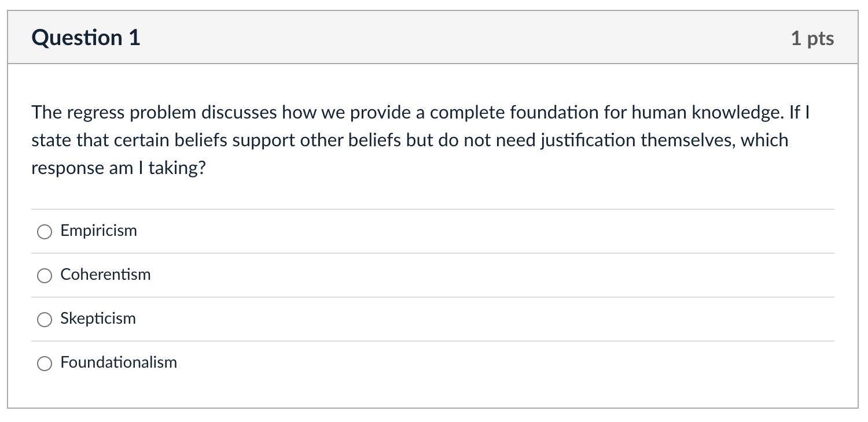Pick the Foundationalism radio button

(45, 364)
